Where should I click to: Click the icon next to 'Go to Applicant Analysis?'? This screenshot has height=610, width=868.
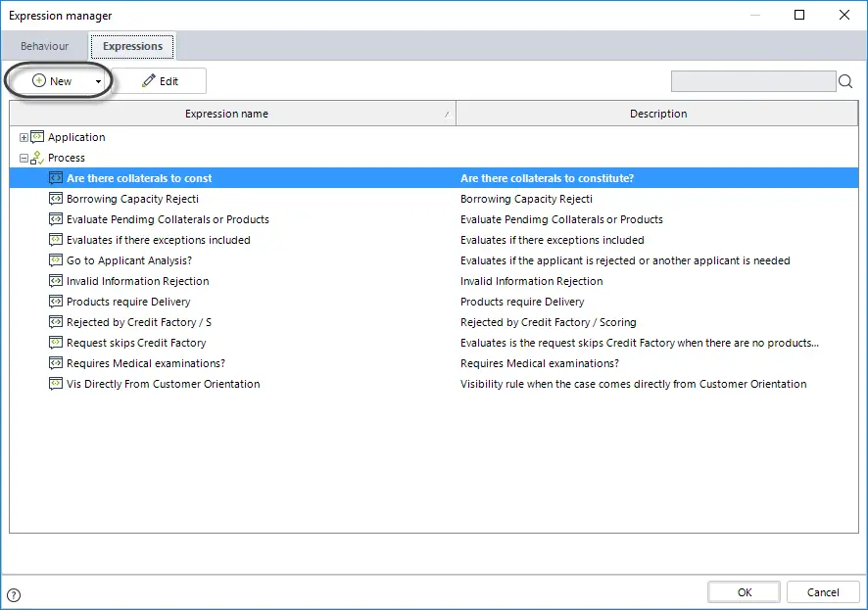56,259
